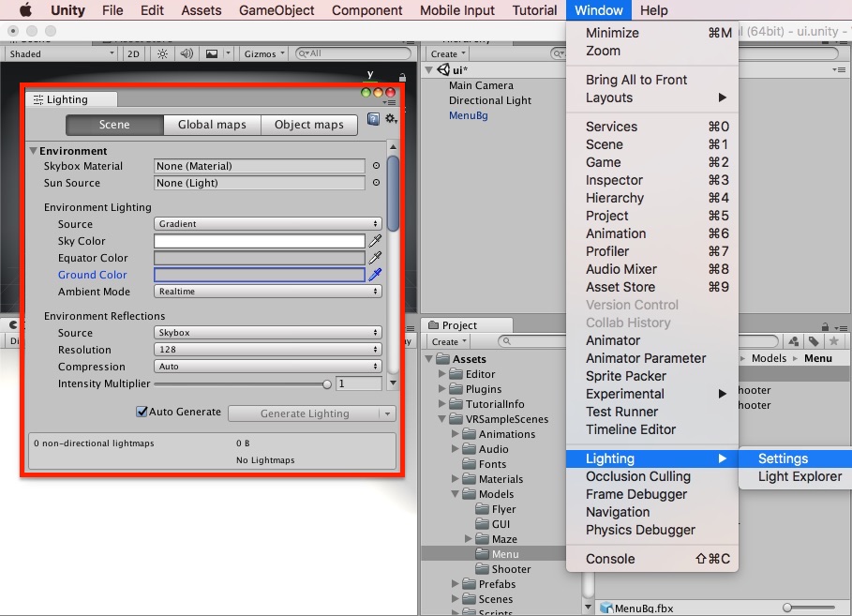The width and height of the screenshot is (852, 616).
Task: Open Resolution 128 dropdown
Action: 268,349
